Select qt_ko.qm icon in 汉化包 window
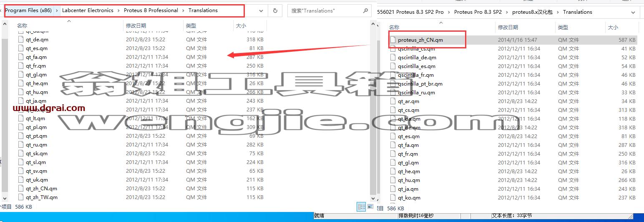 click(x=393, y=198)
